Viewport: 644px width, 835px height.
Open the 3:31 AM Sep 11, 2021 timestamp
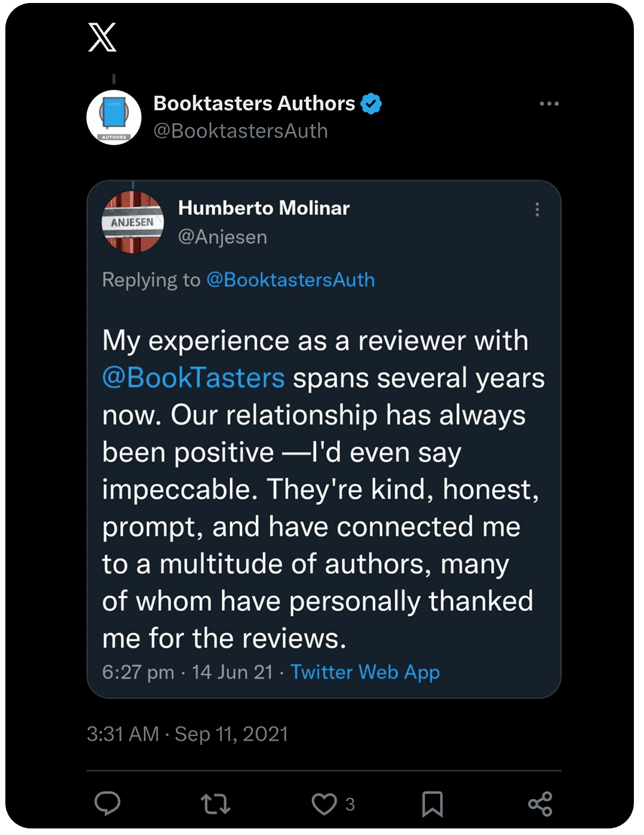187,734
